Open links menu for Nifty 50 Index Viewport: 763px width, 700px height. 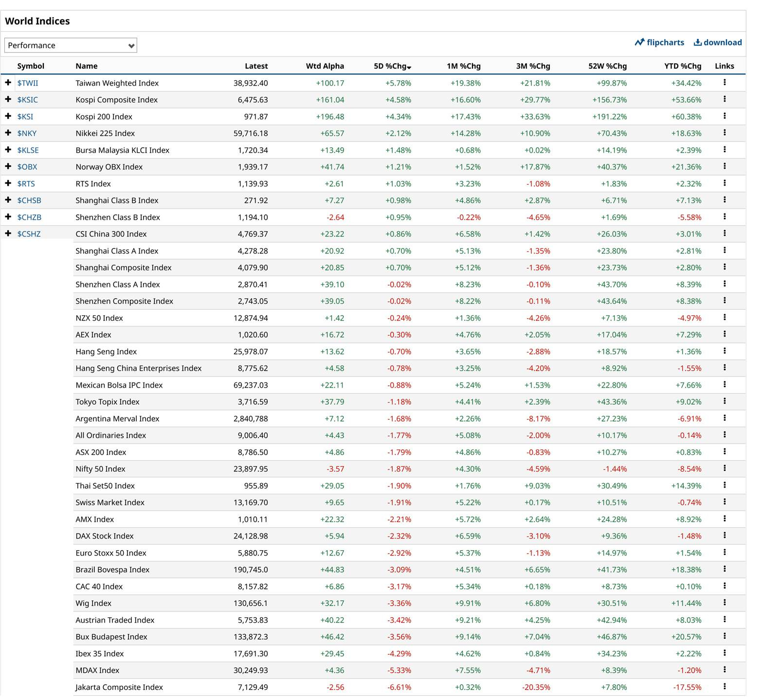(x=725, y=468)
